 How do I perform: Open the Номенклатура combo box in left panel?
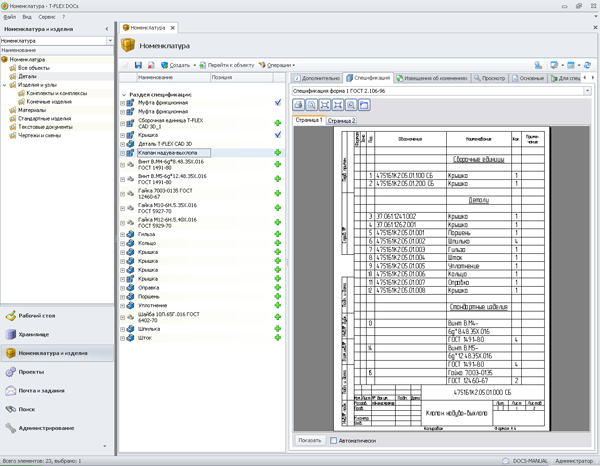click(110, 41)
